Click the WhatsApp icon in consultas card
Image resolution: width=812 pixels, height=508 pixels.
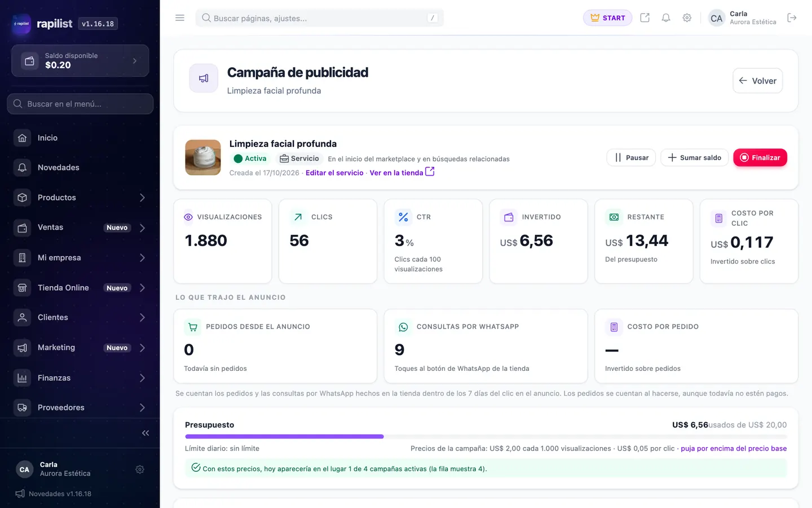[x=403, y=327]
